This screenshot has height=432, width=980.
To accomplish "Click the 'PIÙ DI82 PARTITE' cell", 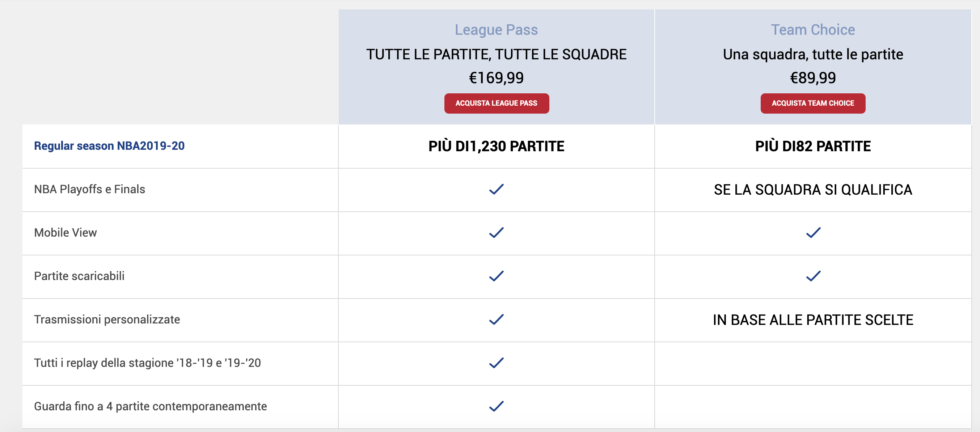I will (812, 147).
